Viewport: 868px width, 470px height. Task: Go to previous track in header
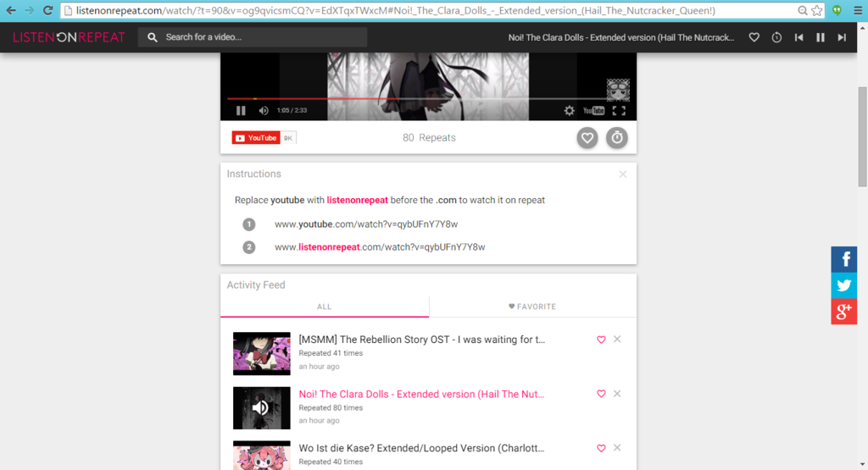pos(798,37)
